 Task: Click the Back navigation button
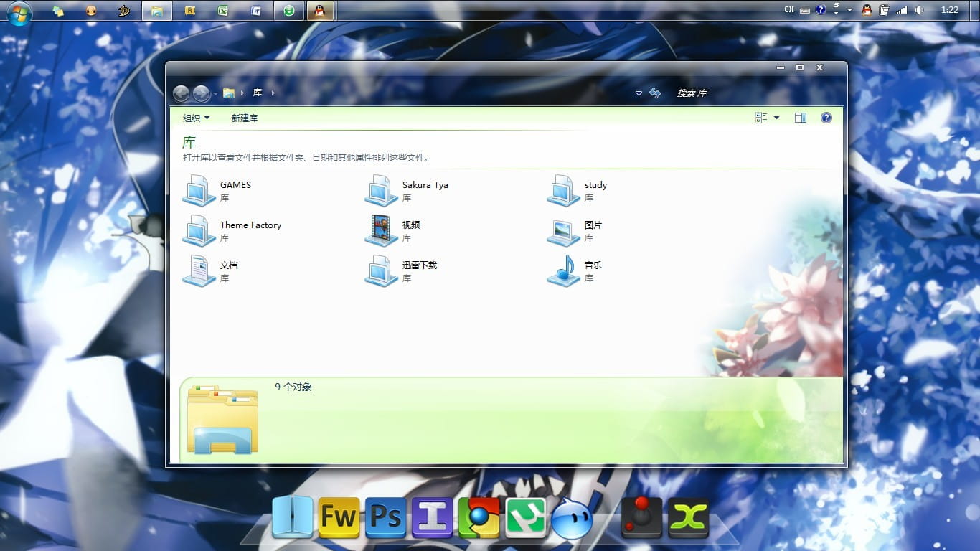181,93
